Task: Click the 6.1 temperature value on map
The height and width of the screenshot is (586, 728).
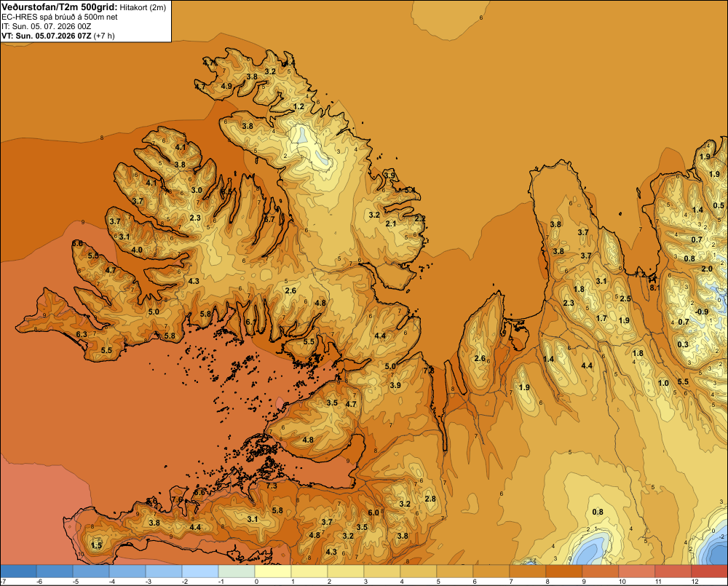Action: click(250, 322)
